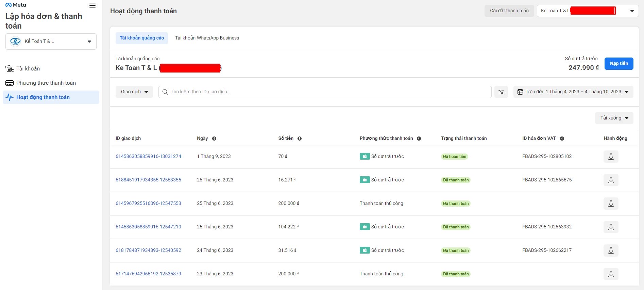This screenshot has height=290, width=644.
Task: Click the ID giao dịch column header
Action: (x=128, y=139)
